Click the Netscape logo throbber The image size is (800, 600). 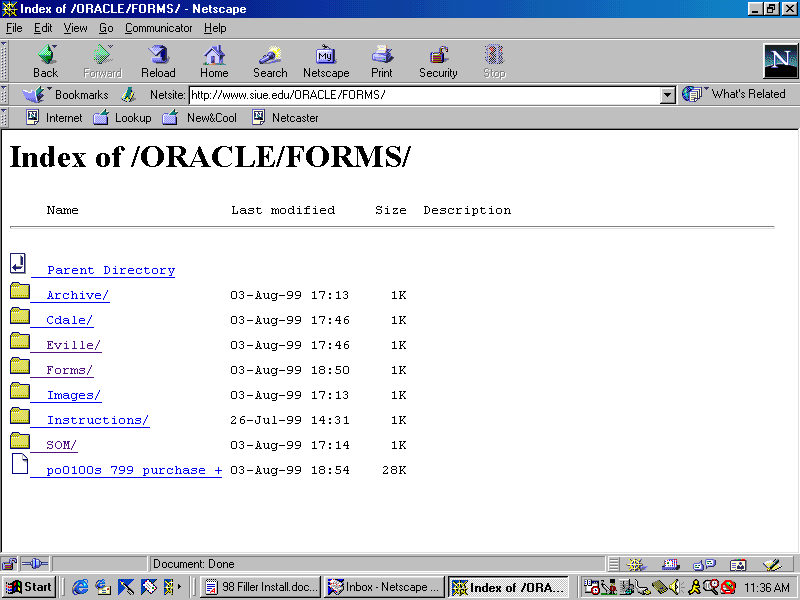point(780,61)
